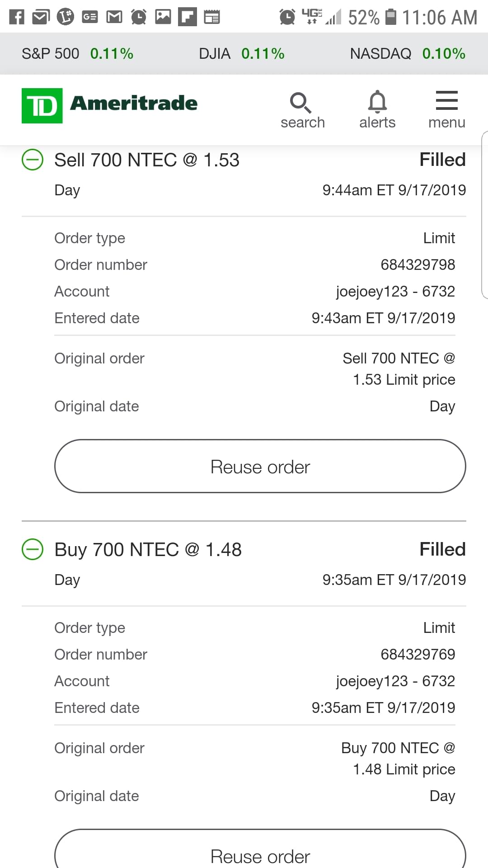Tap the side scrollbar handle
The height and width of the screenshot is (868, 488).
click(x=485, y=215)
